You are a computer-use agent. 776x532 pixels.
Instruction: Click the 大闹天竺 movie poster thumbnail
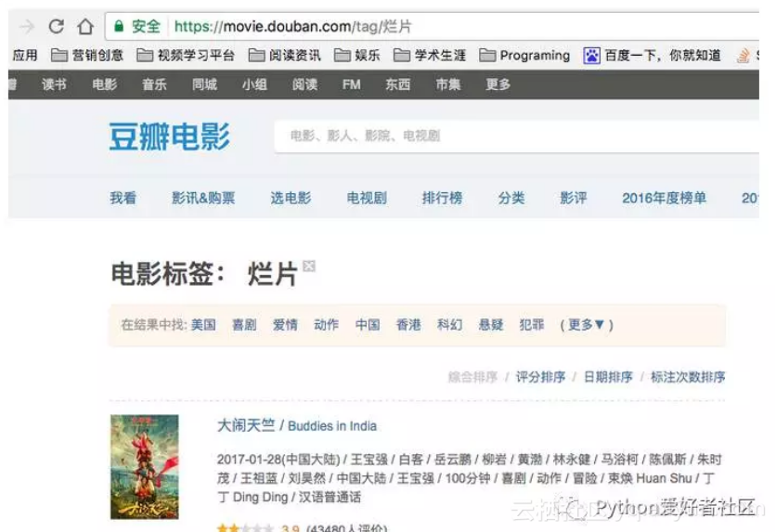point(145,467)
